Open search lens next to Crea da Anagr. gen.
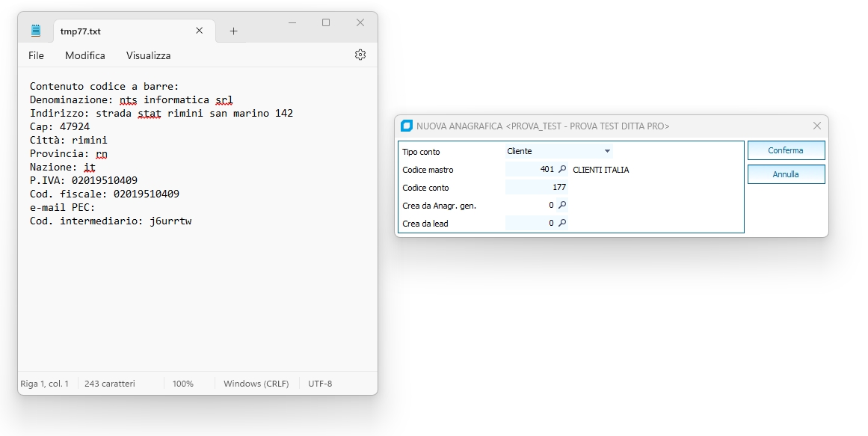This screenshot has height=436, width=868. coord(562,206)
